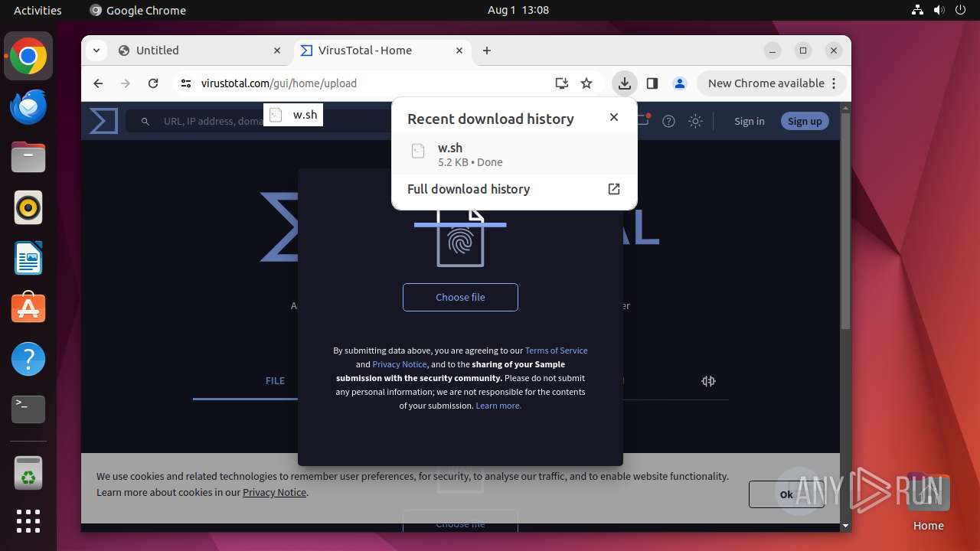
Task: Click scrollbar down arrow
Action: click(x=845, y=526)
